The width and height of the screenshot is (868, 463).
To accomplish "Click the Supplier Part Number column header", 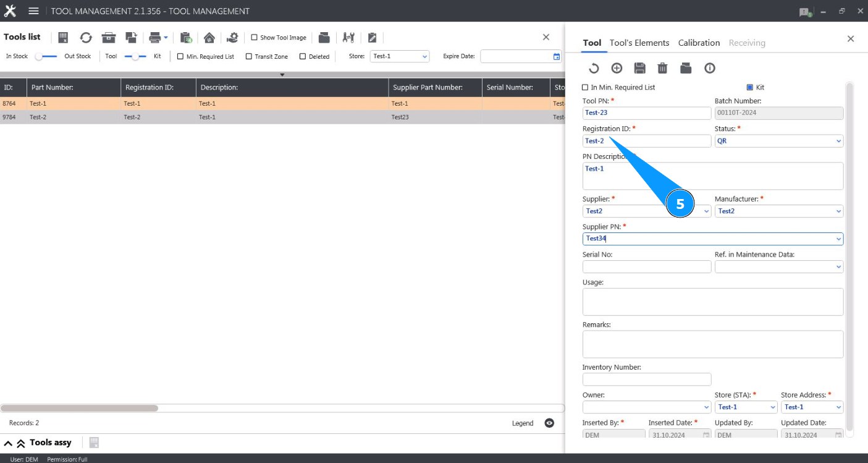I will tap(436, 87).
